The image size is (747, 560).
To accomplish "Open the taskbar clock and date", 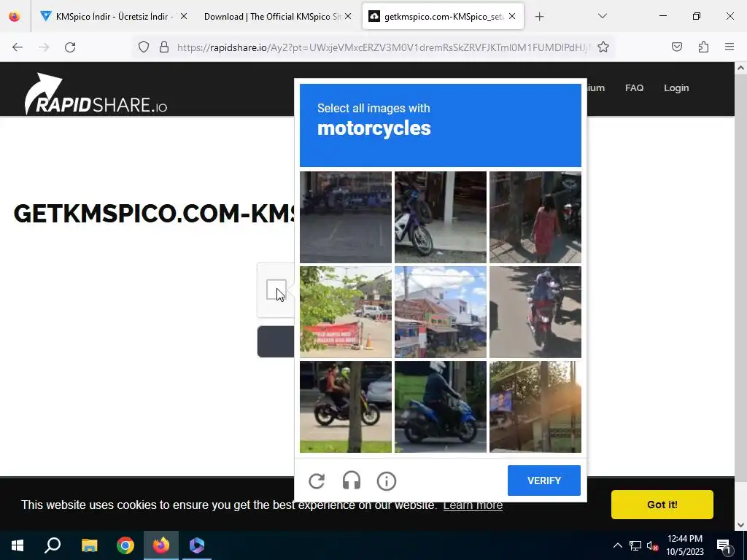I will pos(684,545).
